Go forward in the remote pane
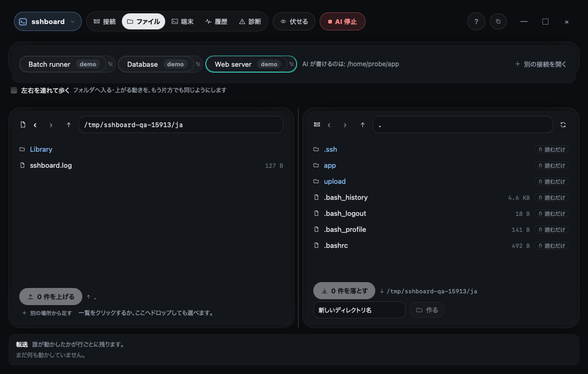 tap(345, 125)
